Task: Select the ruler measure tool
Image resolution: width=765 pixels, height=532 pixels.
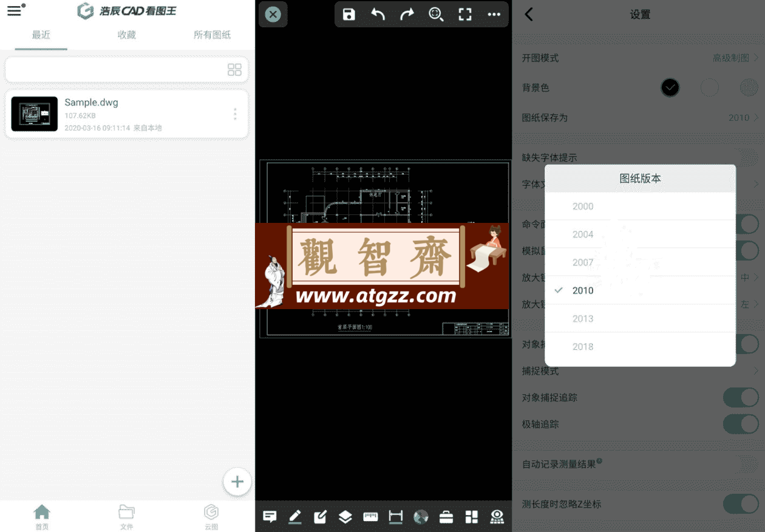Action: click(370, 517)
